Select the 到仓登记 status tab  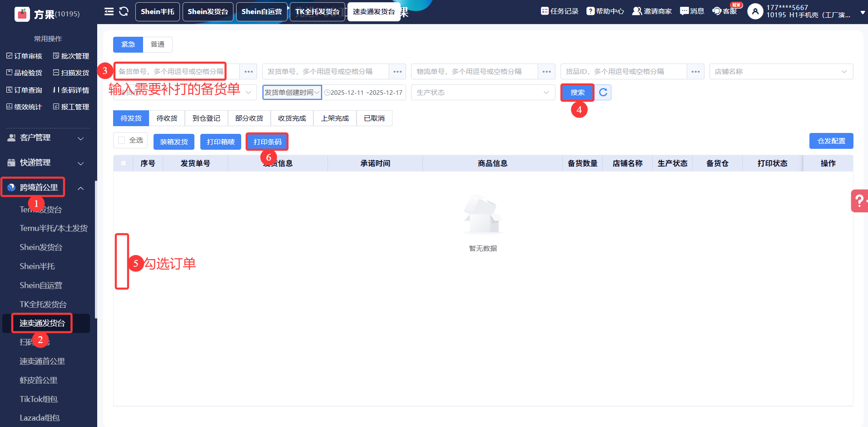coord(206,118)
